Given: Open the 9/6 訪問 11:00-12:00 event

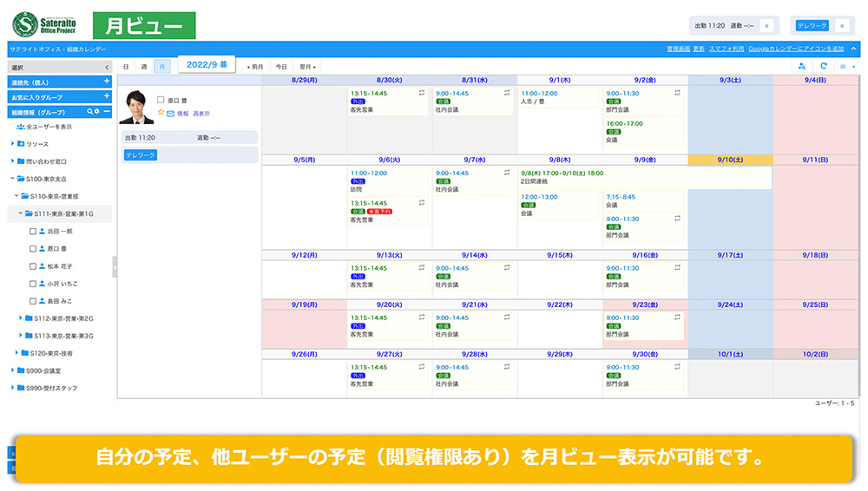Looking at the screenshot, I should [386, 181].
